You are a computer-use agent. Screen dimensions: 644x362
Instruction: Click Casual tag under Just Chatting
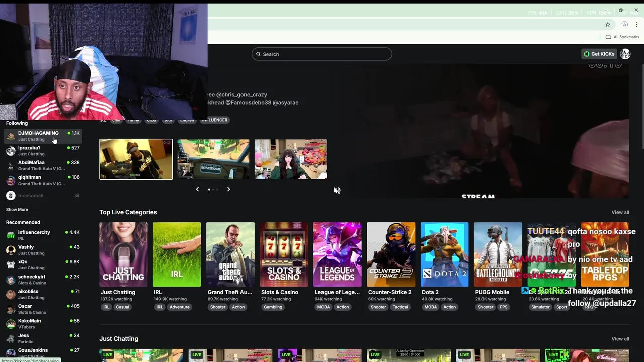pos(122,307)
